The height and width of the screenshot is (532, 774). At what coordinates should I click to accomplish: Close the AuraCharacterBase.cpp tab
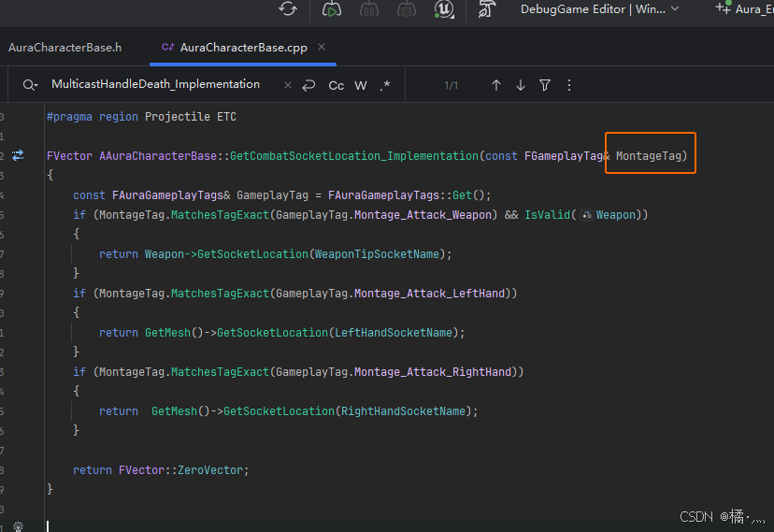click(322, 47)
